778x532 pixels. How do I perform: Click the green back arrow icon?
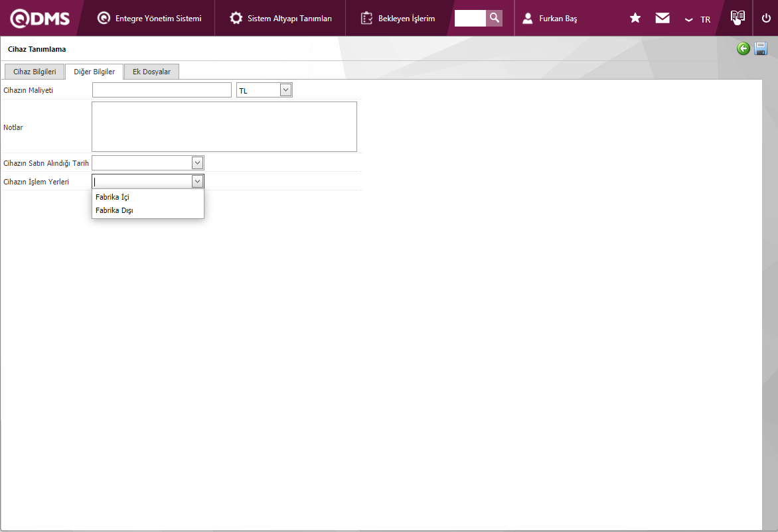coord(743,48)
